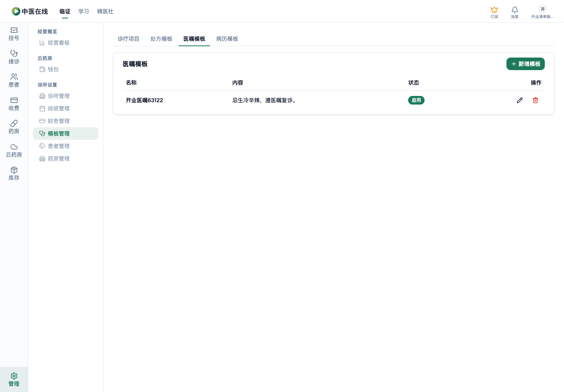Click the 内容 column header
The height and width of the screenshot is (392, 564).
pyautogui.click(x=238, y=83)
